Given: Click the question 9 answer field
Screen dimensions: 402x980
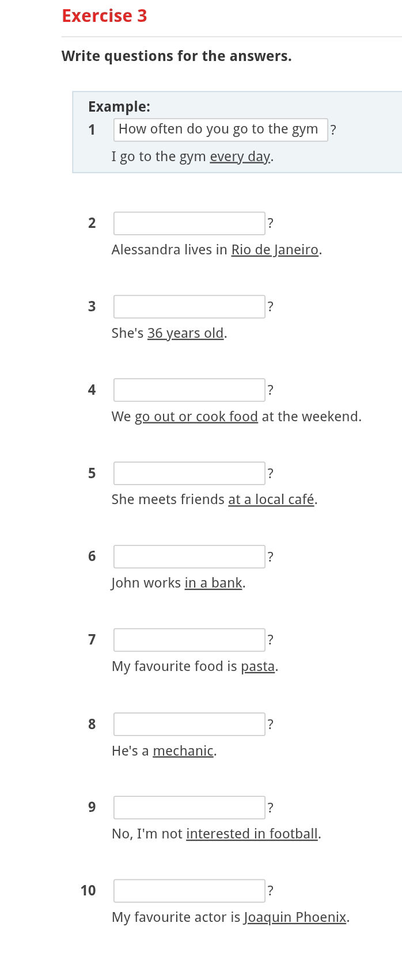Looking at the screenshot, I should (x=189, y=807).
